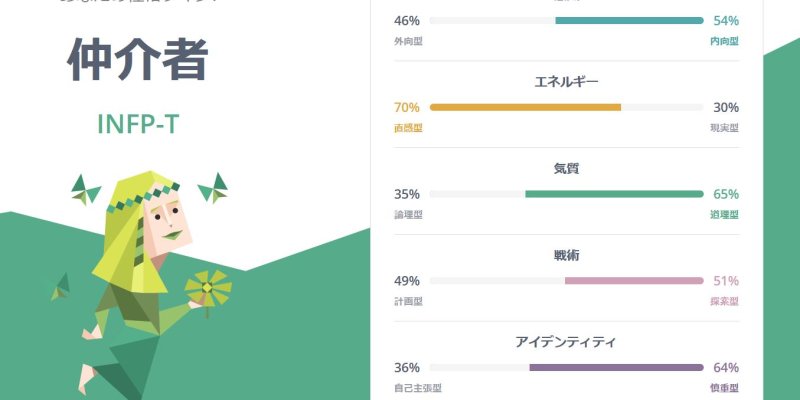Click the mediator character illustration
The height and width of the screenshot is (400, 800).
click(x=148, y=285)
